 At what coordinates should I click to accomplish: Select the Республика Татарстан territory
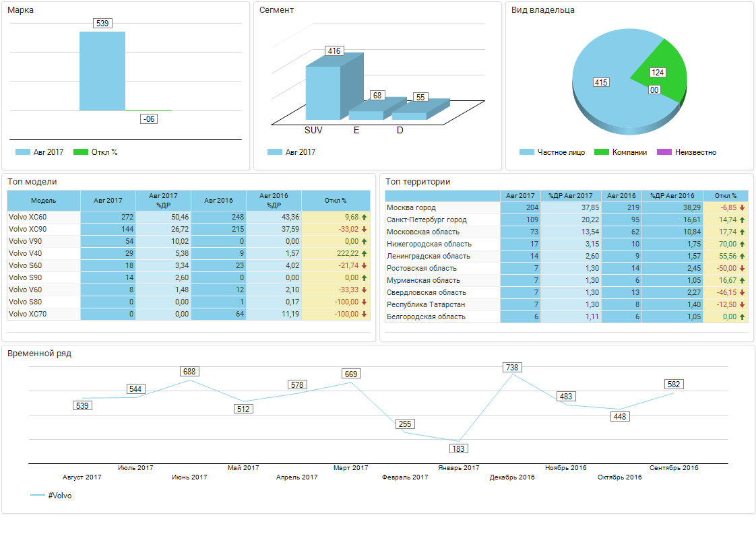pyautogui.click(x=426, y=304)
